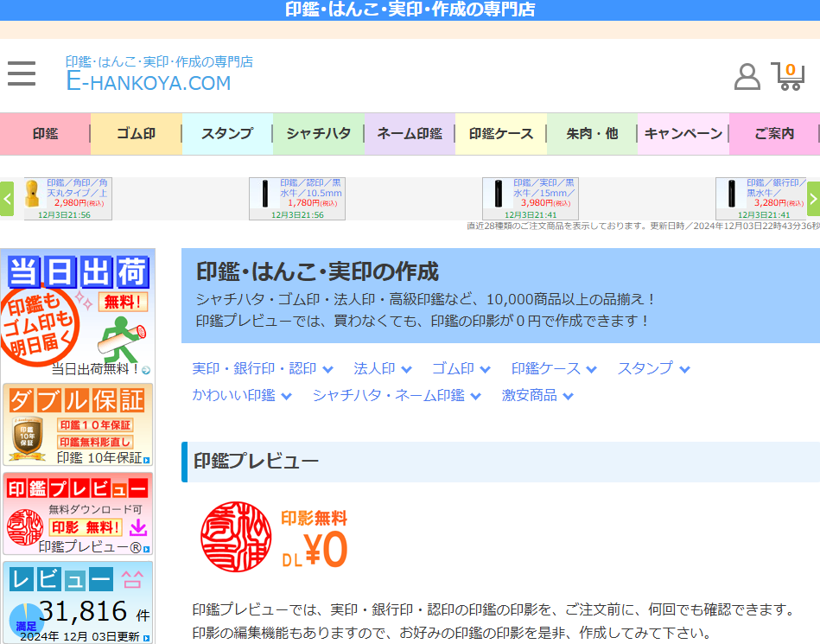Select the 印鑑 tab in navigation bar
Viewport: 820px width, 644px height.
point(45,134)
